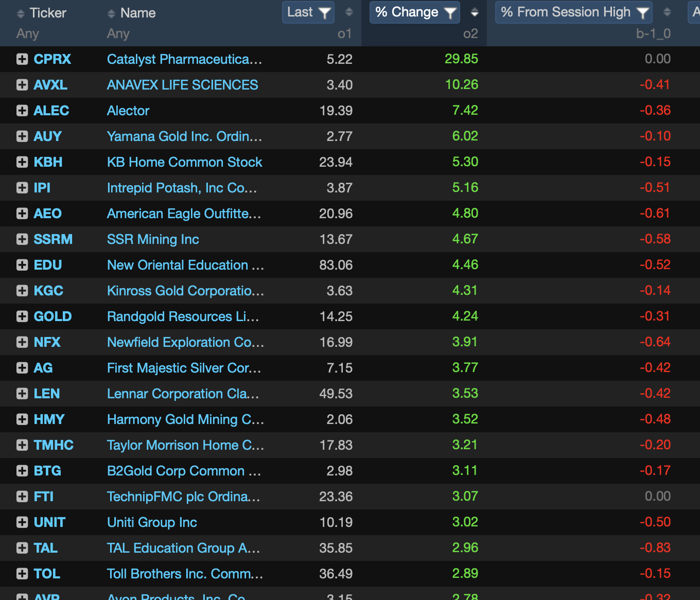This screenshot has width=700, height=600.
Task: Click the sort arrows next to Last filter
Action: coord(349,12)
